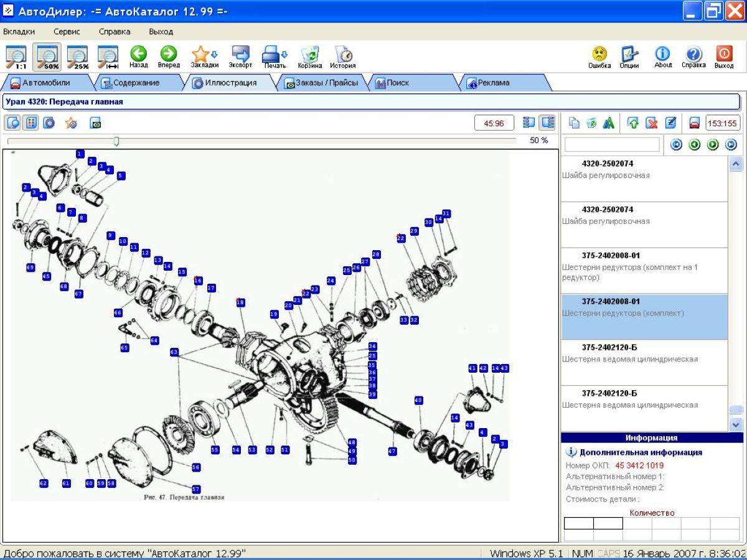Viewport: 747px width, 560px height.
Task: Toggle the 50% zoom button
Action: pos(47,57)
